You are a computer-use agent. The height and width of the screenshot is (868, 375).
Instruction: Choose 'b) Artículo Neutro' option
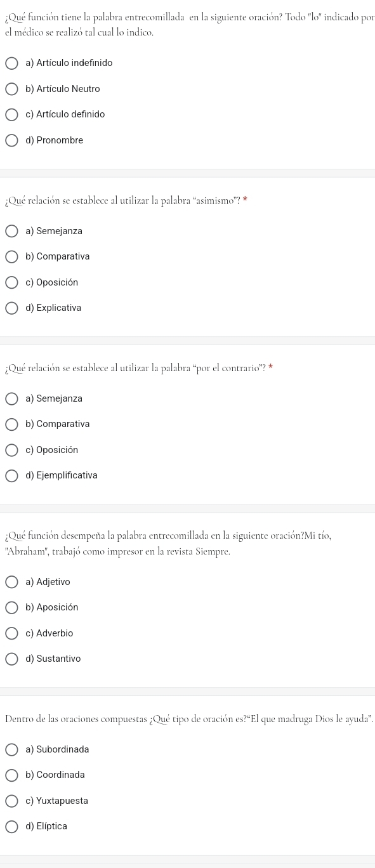coord(12,89)
